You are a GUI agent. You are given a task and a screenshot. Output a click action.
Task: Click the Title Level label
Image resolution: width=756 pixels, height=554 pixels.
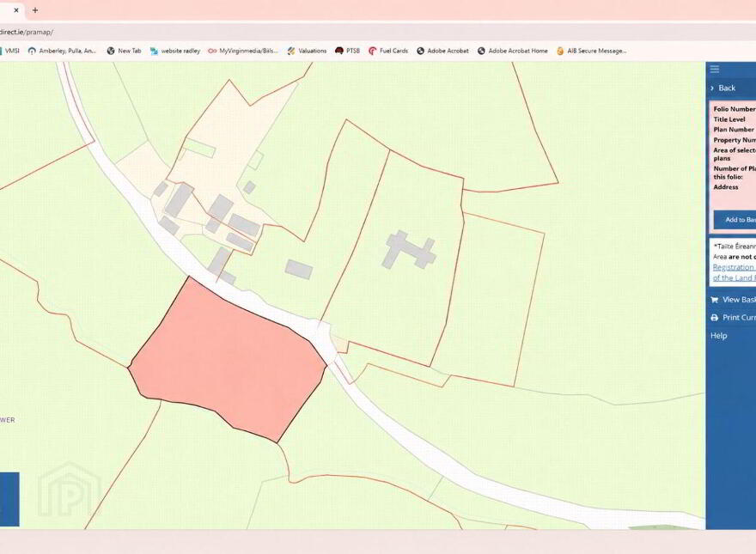729,119
